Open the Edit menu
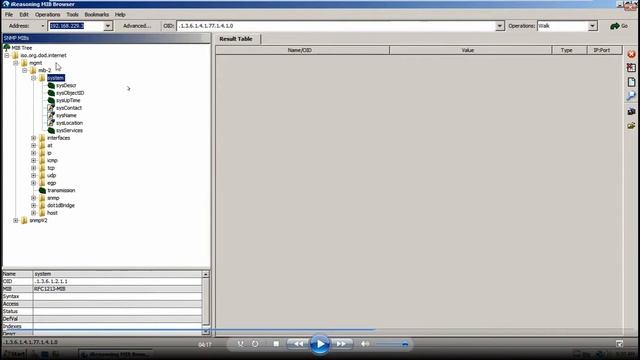 point(24,14)
